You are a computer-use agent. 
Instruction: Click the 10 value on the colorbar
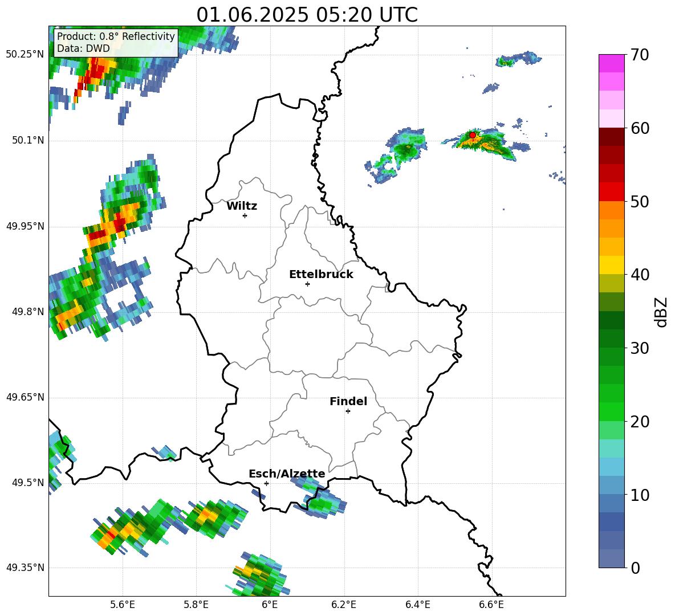pos(640,495)
